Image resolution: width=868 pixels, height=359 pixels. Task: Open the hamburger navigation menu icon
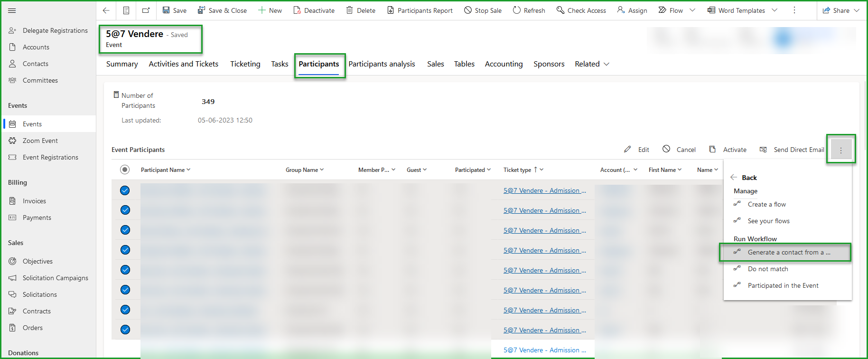(x=12, y=10)
